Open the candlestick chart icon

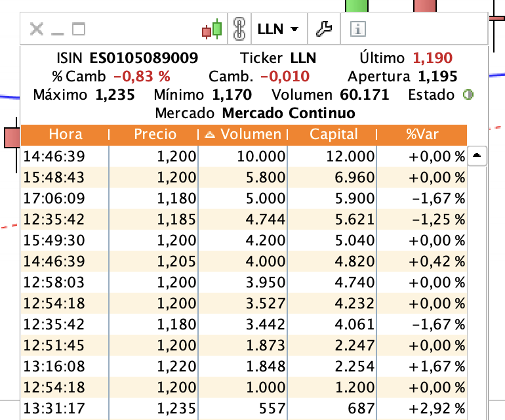tap(212, 30)
